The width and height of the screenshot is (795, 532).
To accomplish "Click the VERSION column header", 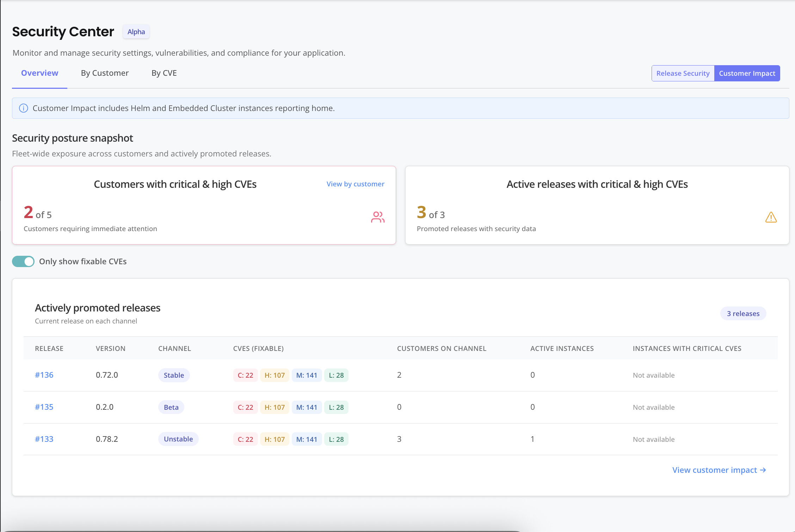I will (111, 348).
